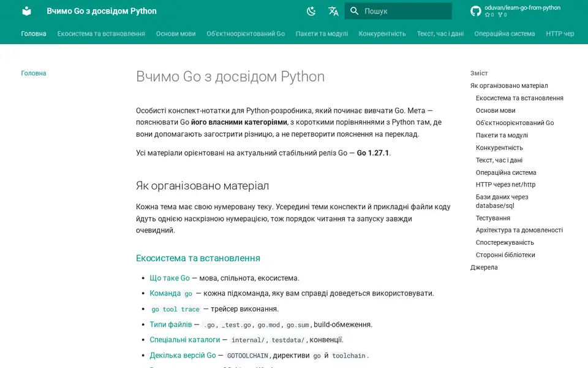Image resolution: width=588 pixels, height=368 pixels.
Task: Jump to Конкурентність in contents
Action: click(499, 148)
